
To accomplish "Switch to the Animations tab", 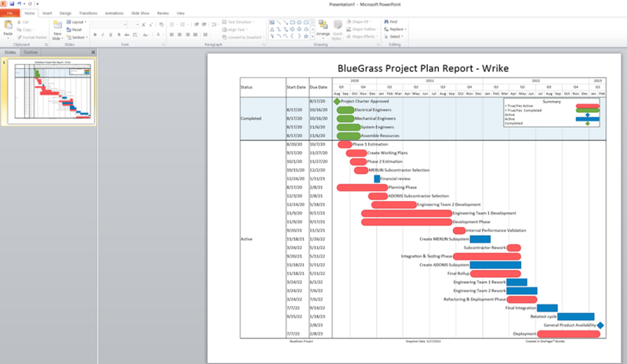I will click(x=114, y=13).
